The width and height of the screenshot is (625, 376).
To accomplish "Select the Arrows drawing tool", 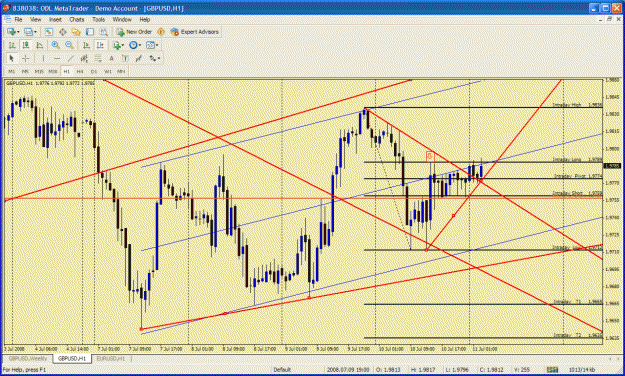I will [x=153, y=58].
